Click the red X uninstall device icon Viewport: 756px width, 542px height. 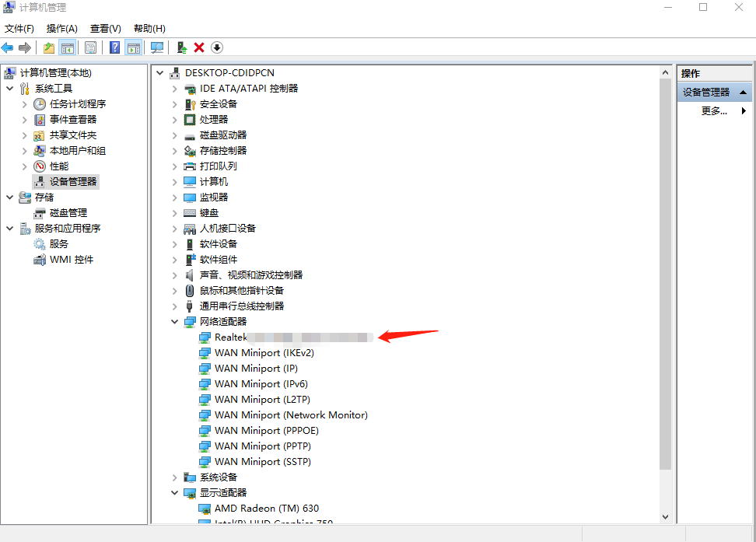199,47
